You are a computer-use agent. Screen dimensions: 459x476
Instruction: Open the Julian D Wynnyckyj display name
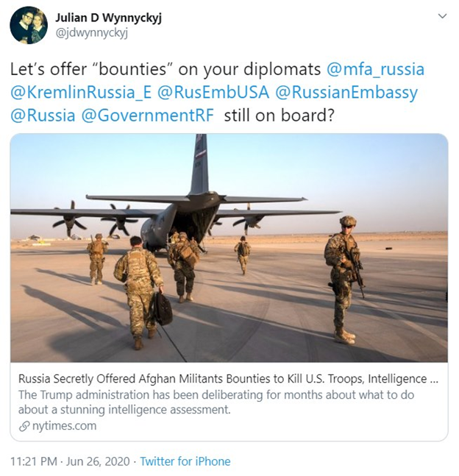pos(108,18)
